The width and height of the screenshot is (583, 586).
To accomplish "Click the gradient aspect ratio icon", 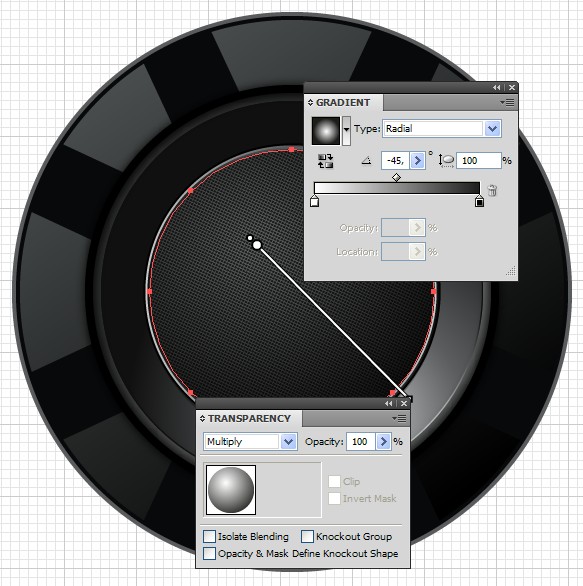I will (446, 161).
